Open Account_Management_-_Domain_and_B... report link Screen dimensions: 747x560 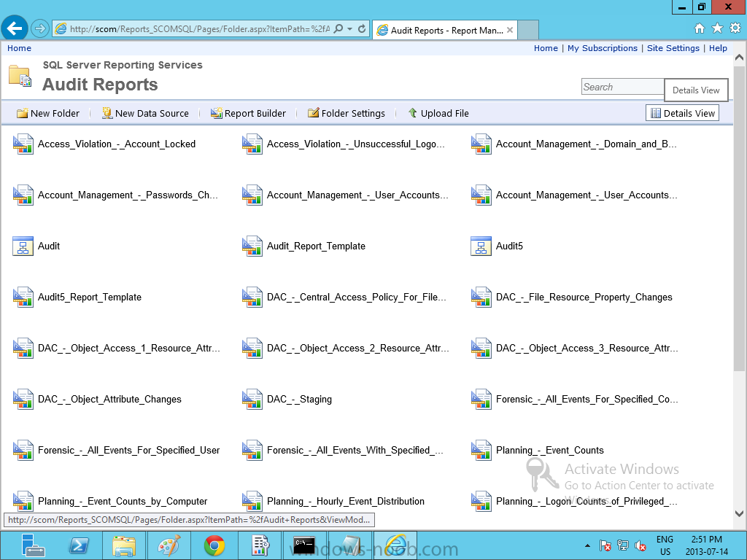pyautogui.click(x=587, y=144)
